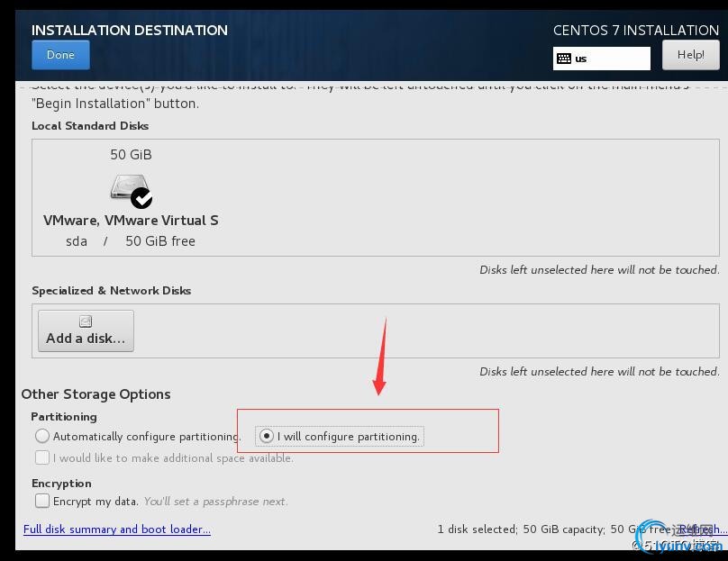Click the Specialized & Network Disks heading
This screenshot has width=728, height=561.
tap(112, 291)
